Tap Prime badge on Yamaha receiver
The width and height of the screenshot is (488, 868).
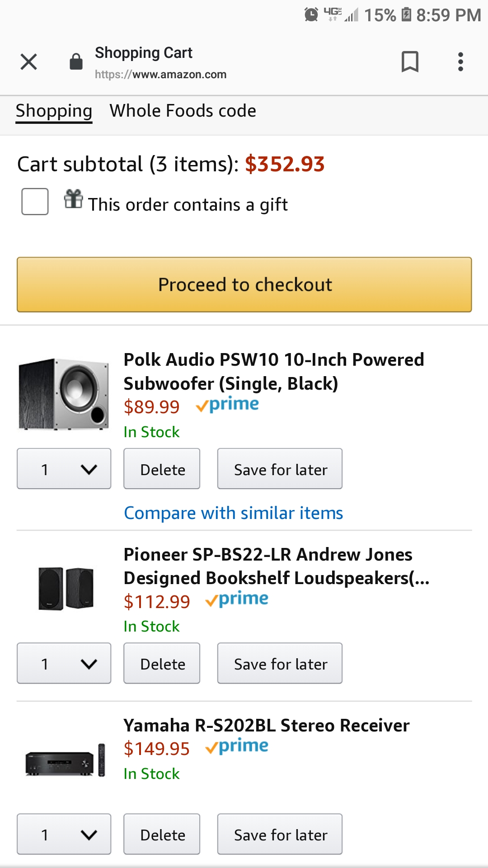[237, 747]
